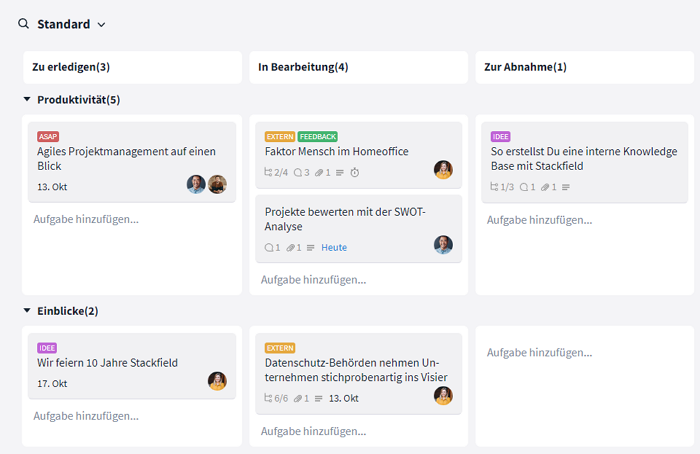Click the FEEDBACK label tag
Viewport: 700px width, 454px height.
coord(318,136)
